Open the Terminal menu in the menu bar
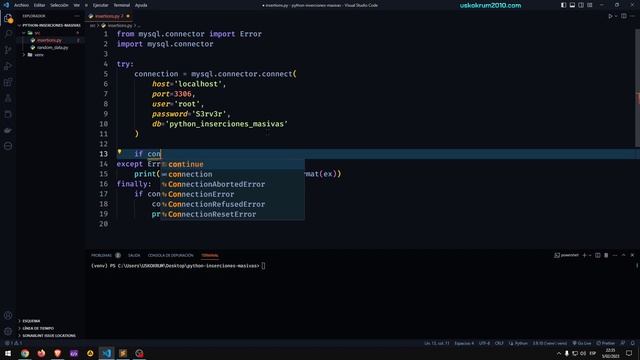The image size is (640, 360). point(121,5)
